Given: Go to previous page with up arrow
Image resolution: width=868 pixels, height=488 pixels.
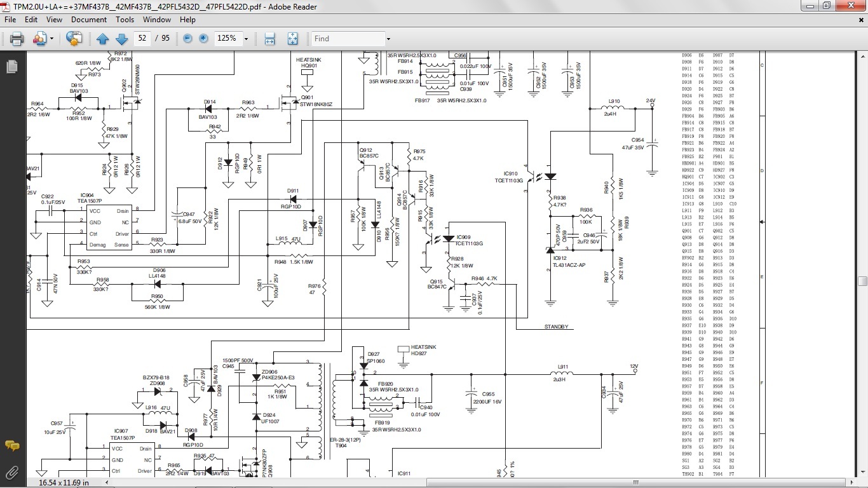Looking at the screenshot, I should point(103,39).
